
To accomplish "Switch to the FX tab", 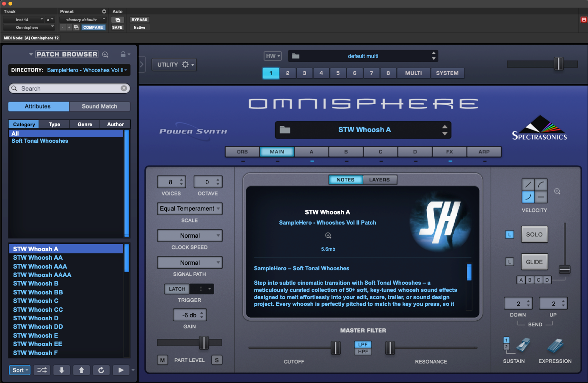I will pyautogui.click(x=450, y=152).
